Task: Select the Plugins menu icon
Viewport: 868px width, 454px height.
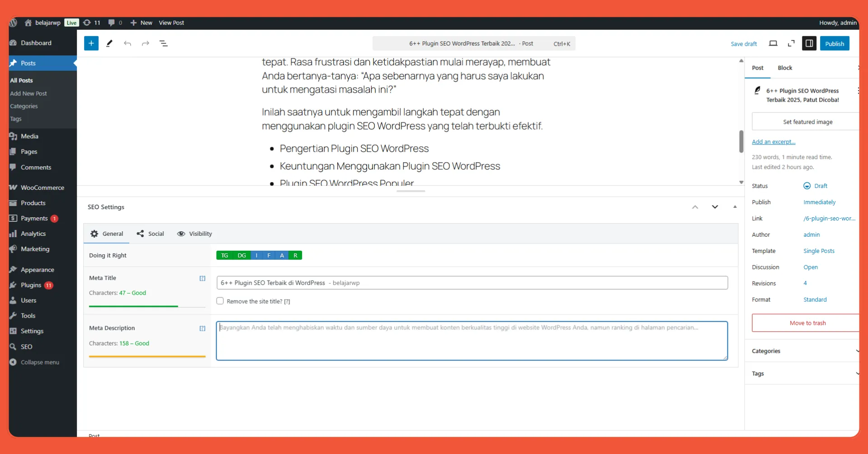Action: coord(13,285)
